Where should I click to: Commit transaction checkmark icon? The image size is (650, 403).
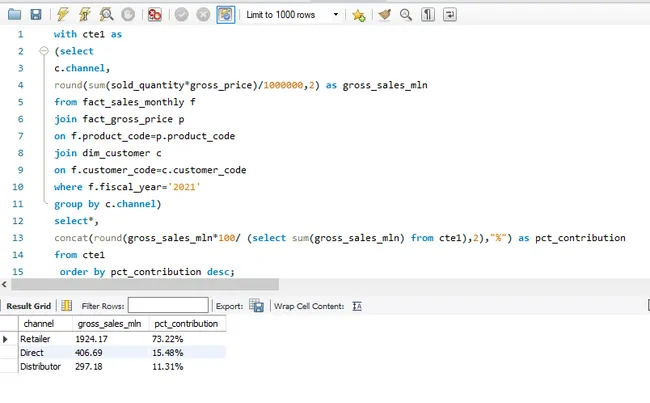click(182, 15)
